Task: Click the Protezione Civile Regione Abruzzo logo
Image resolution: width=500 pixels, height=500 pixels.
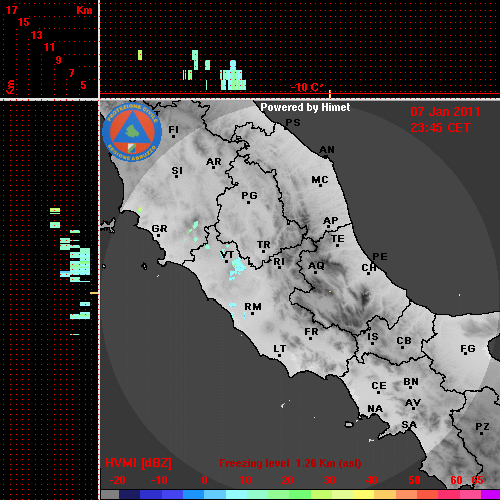Action: (x=132, y=132)
